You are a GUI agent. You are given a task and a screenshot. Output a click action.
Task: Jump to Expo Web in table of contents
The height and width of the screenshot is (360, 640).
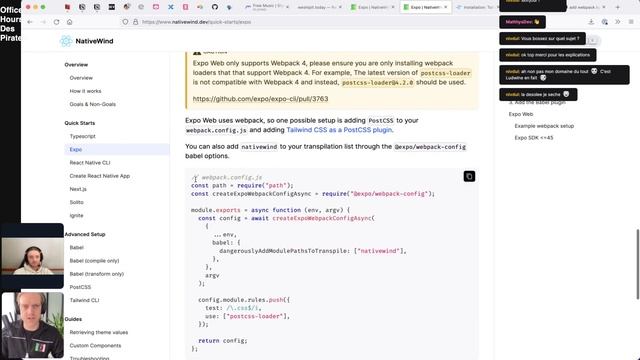click(x=521, y=114)
